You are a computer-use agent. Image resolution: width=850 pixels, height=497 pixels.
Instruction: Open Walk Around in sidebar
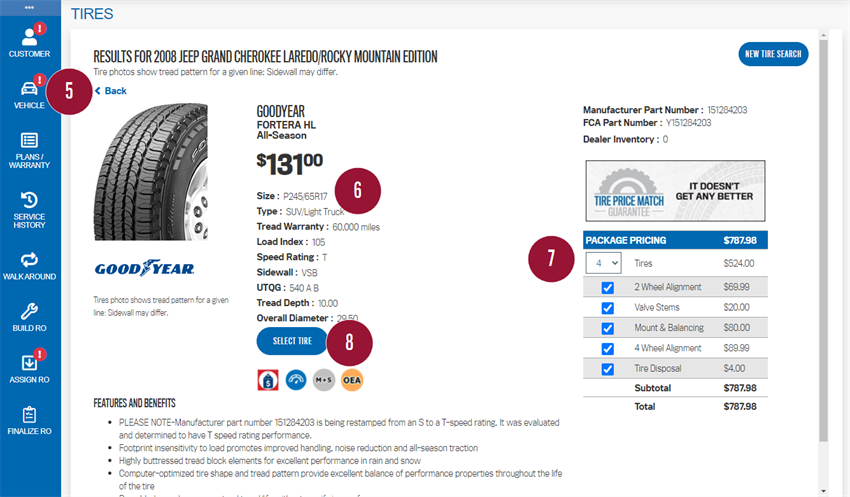pyautogui.click(x=29, y=266)
